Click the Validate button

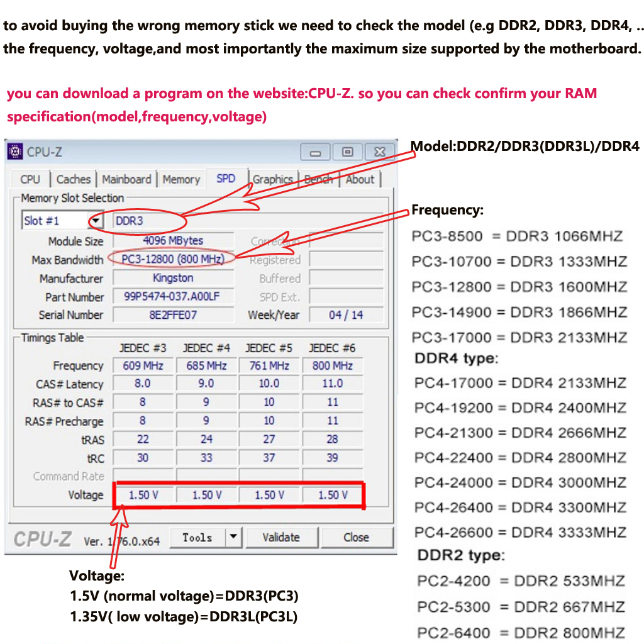282,537
